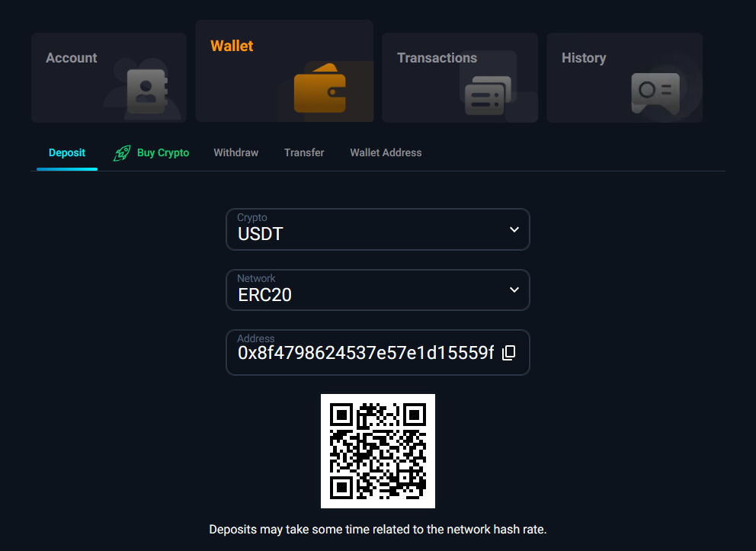Click the green rocket icon
The height and width of the screenshot is (551, 756).
[122, 153]
